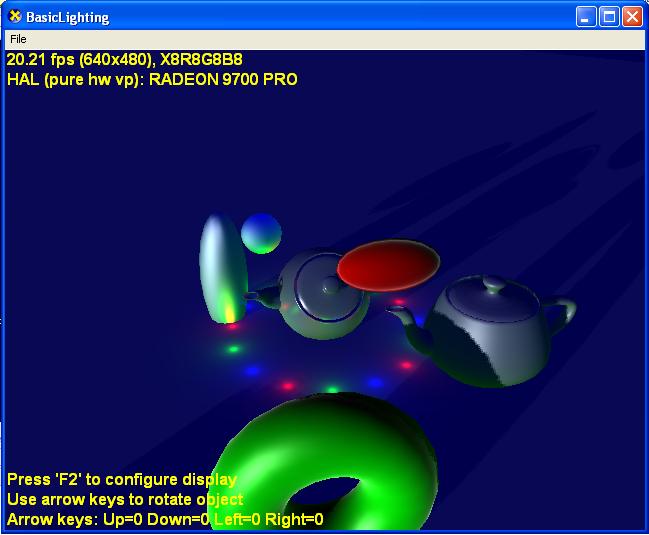Minimize the BasicLighting window
649x535 pixels.
(586, 17)
